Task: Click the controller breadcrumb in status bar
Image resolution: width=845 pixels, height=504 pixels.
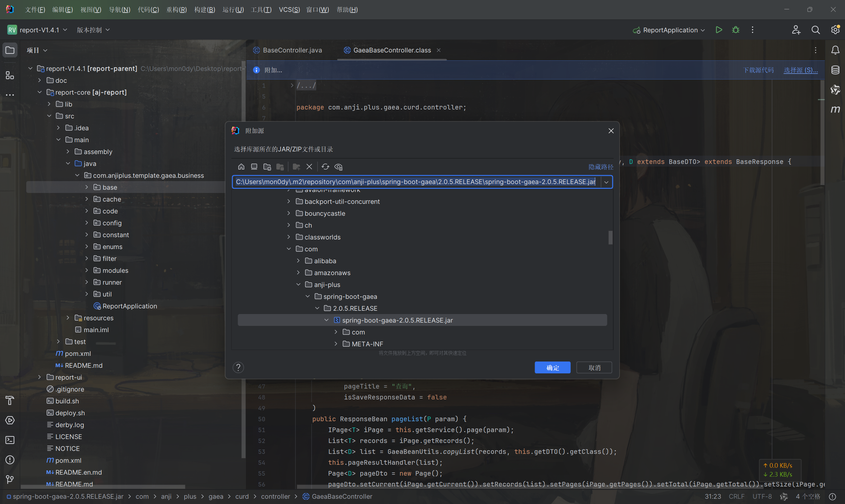Action: point(275,496)
